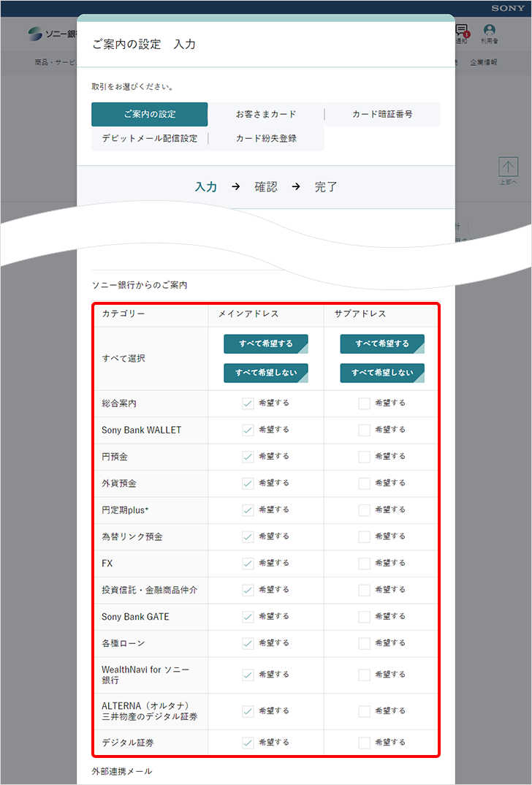Select the ご案内の設定 tab
This screenshot has width=532, height=785.
(149, 114)
